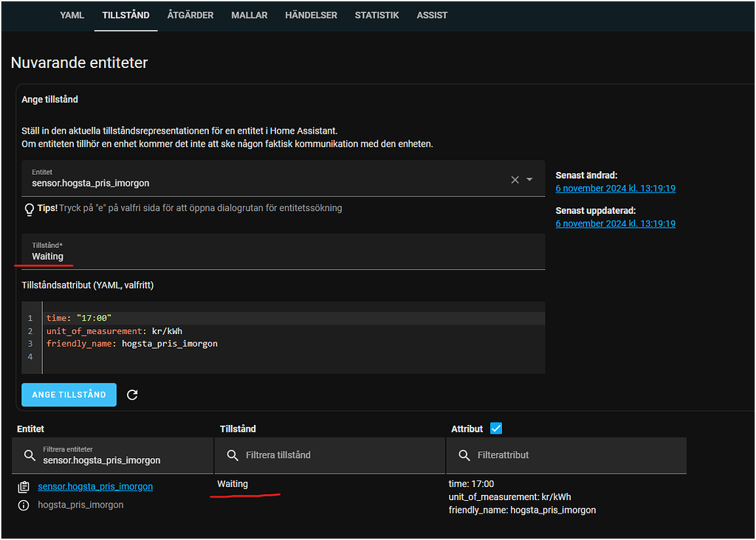Clear the selected entity with X icon

(x=515, y=179)
